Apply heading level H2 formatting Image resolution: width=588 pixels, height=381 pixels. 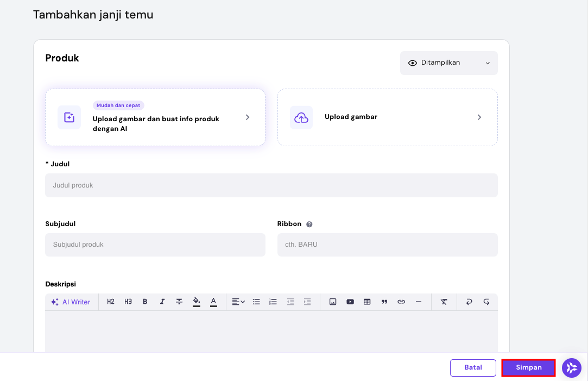[x=110, y=302]
